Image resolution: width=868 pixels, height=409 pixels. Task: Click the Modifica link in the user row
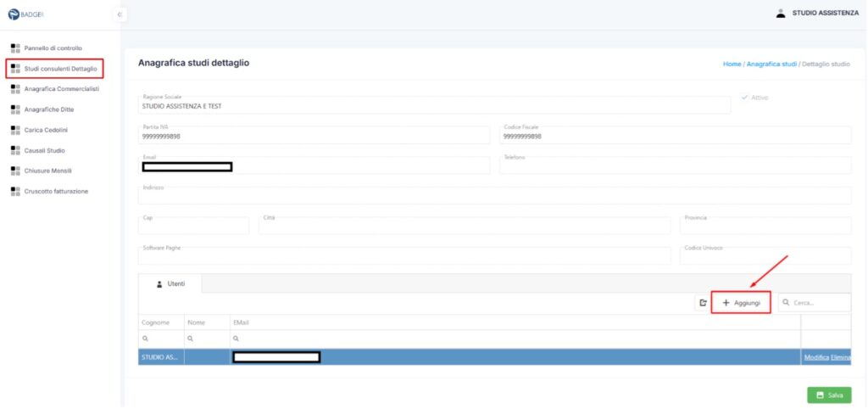click(815, 357)
